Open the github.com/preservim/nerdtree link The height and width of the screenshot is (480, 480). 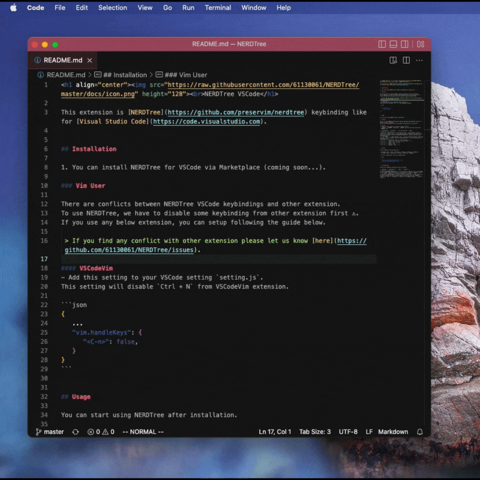(236, 112)
